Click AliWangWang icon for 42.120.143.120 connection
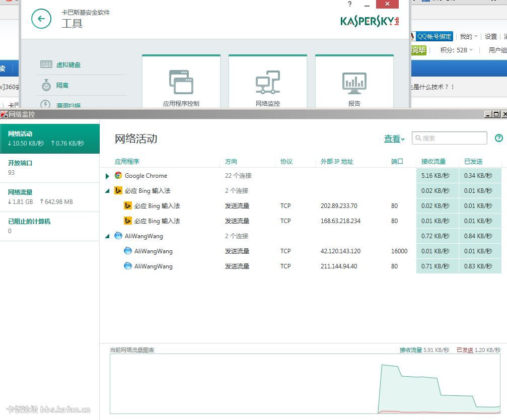 point(128,251)
